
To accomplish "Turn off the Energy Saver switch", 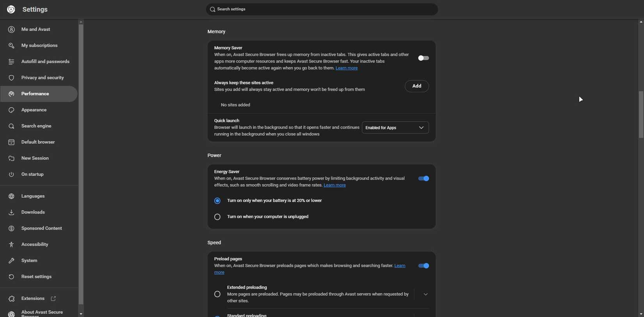I will [x=423, y=179].
